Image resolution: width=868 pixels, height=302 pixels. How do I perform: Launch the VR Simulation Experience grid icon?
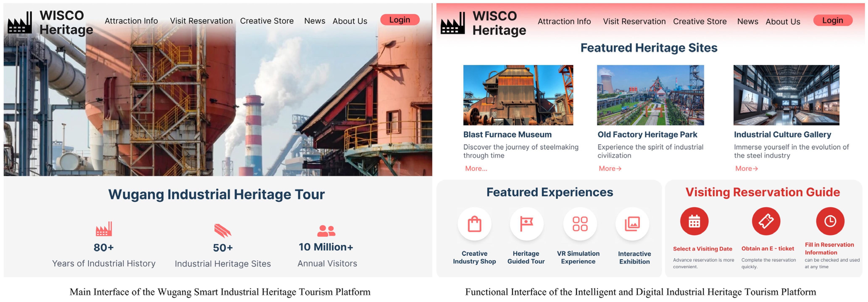tap(580, 224)
